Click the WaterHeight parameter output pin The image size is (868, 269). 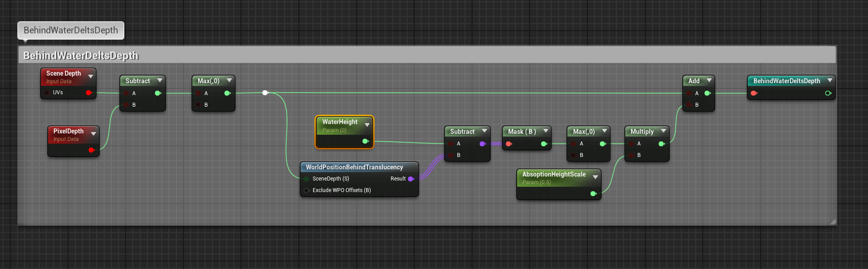(365, 141)
